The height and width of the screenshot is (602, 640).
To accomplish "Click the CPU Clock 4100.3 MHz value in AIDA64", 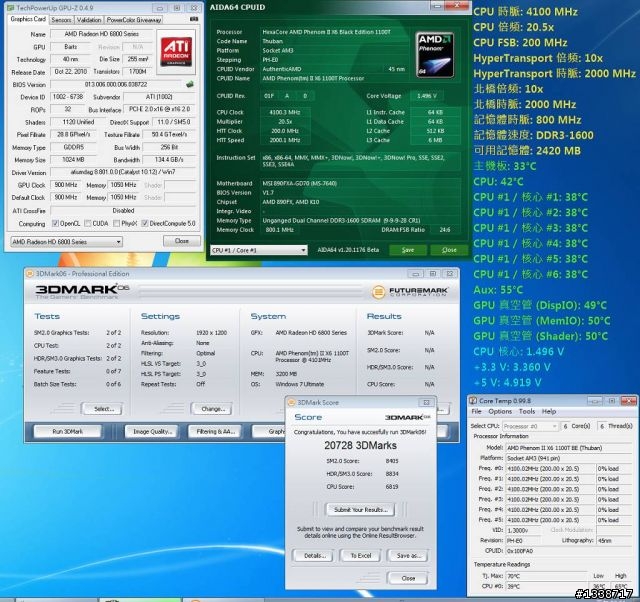I will [x=285, y=112].
